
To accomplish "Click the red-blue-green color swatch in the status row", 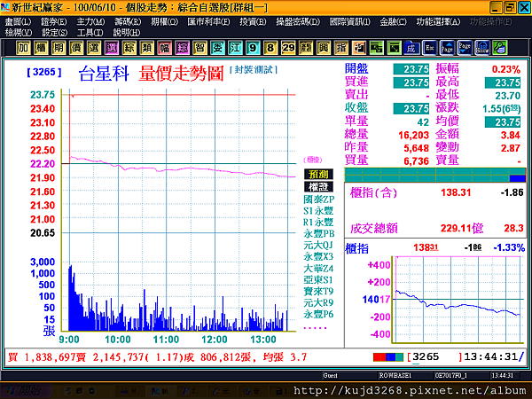I will 388,357.
